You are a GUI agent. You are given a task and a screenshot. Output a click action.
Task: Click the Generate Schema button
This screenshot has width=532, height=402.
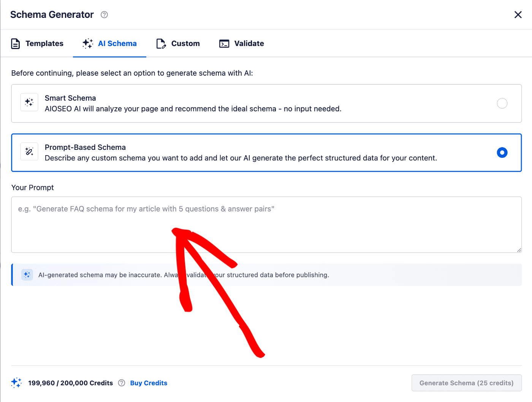click(466, 383)
